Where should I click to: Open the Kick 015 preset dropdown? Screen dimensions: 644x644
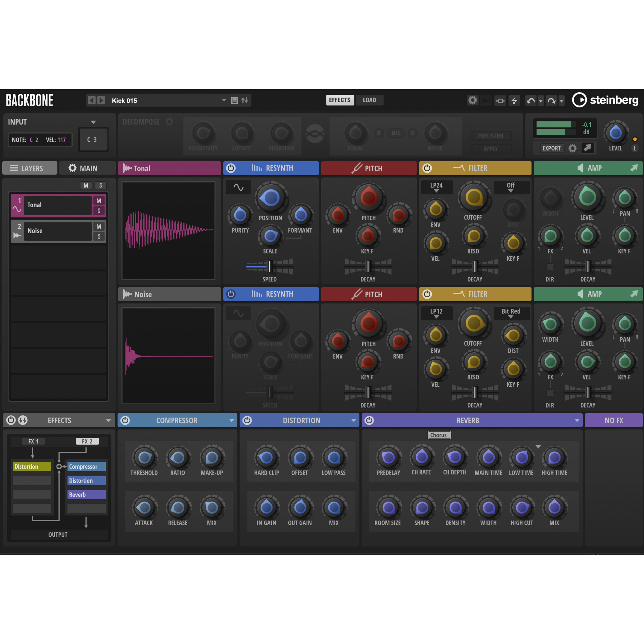point(224,100)
